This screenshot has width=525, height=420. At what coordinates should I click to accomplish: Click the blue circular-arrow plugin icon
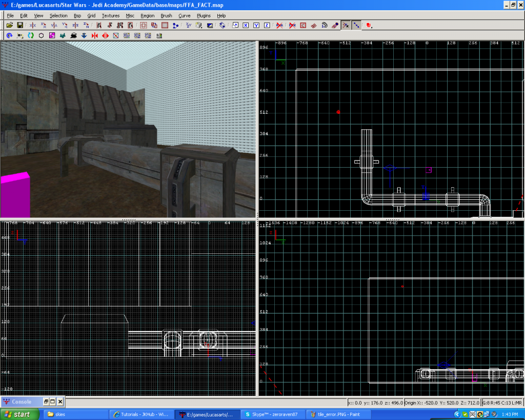pos(9,35)
